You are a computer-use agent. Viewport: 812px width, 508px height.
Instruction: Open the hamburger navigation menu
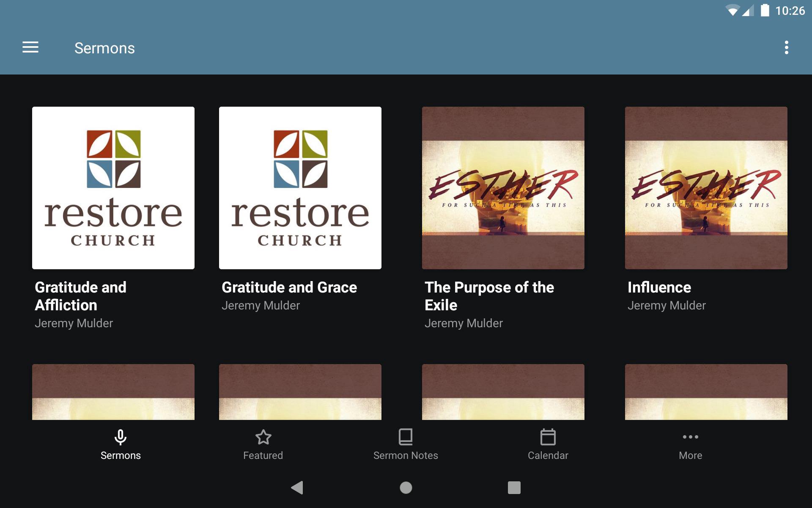pyautogui.click(x=30, y=47)
